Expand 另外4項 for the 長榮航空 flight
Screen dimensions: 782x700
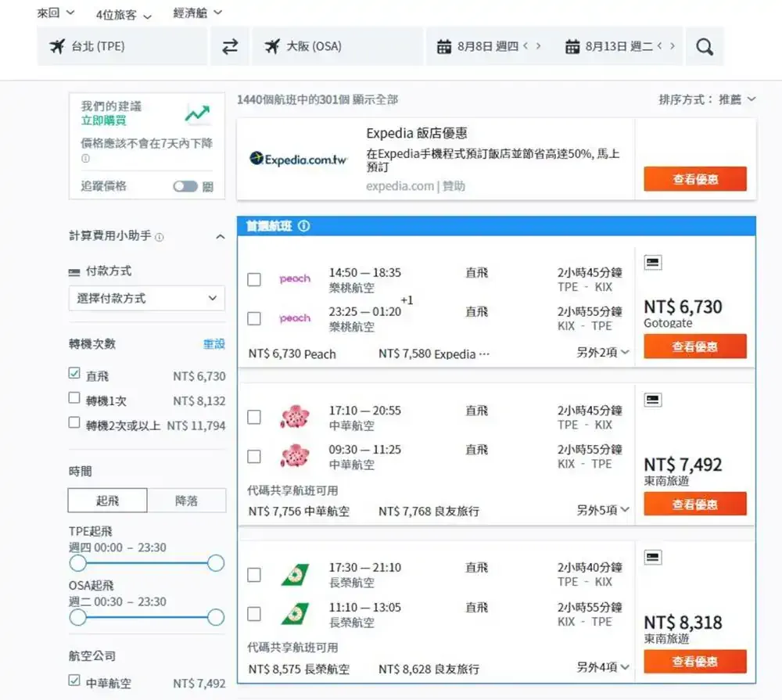tap(602, 667)
